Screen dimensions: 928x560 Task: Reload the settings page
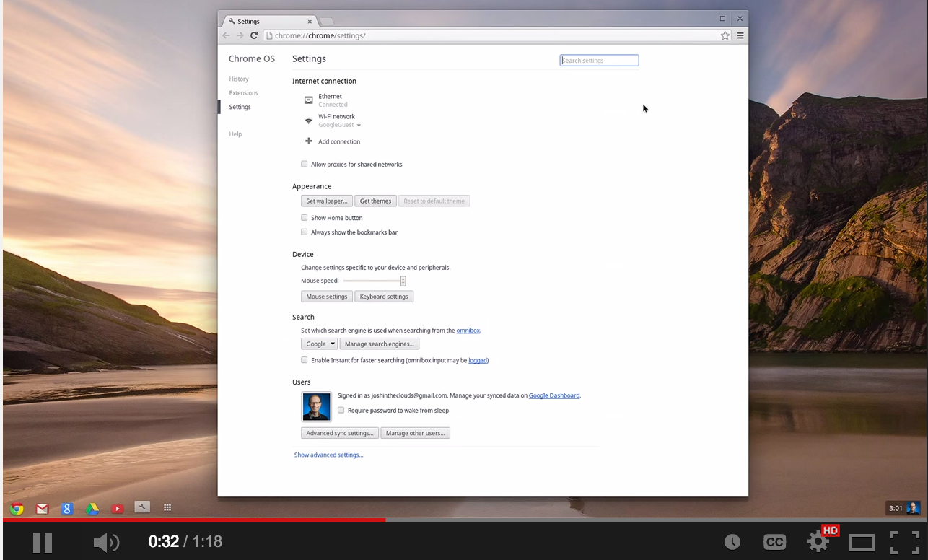[254, 35]
